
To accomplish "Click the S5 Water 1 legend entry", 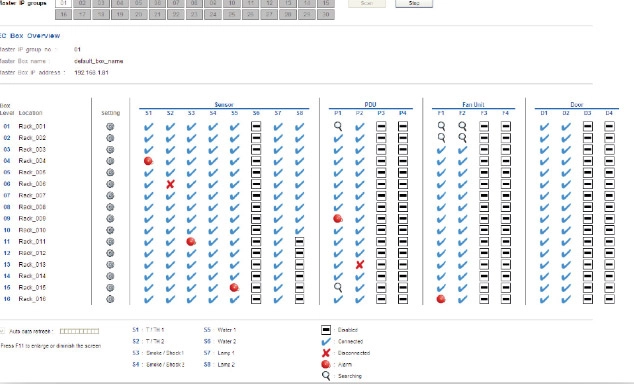I will pos(220,330).
